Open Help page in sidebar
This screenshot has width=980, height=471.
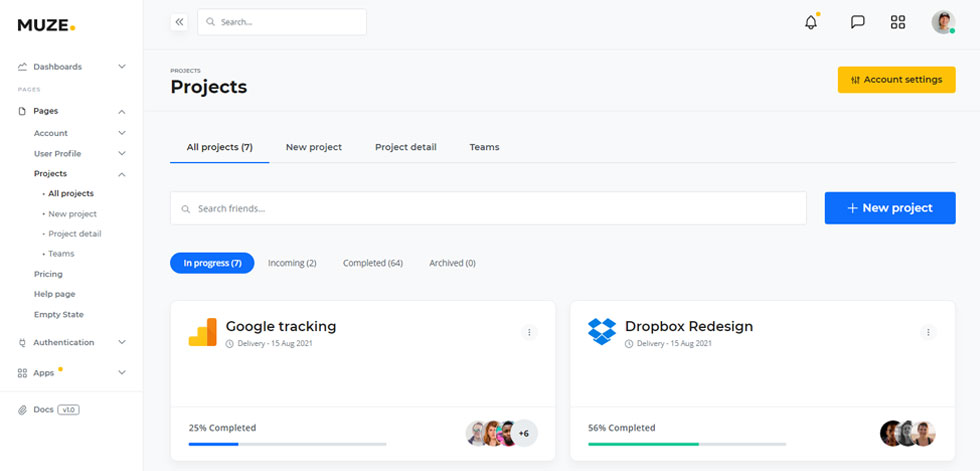coord(54,294)
